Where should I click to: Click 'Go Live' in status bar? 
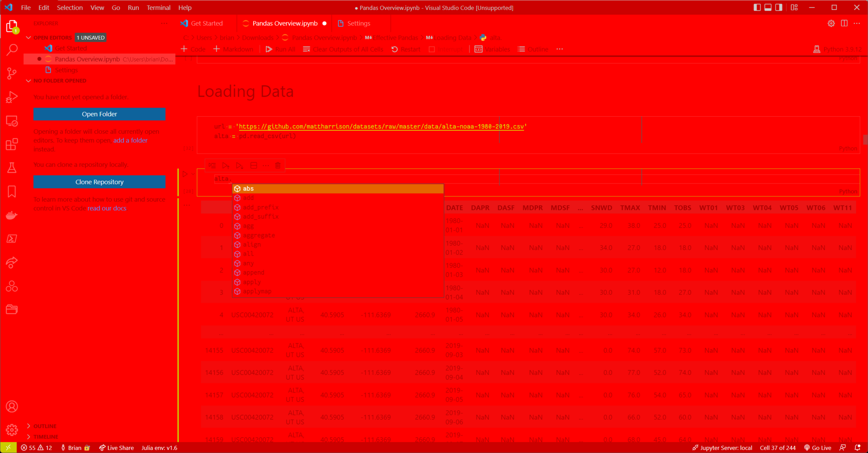click(x=817, y=448)
